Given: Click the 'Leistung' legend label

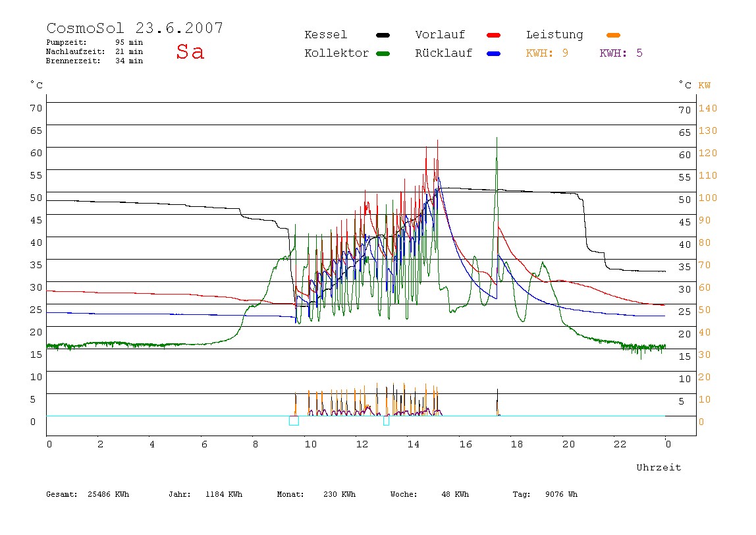Looking at the screenshot, I should [554, 35].
